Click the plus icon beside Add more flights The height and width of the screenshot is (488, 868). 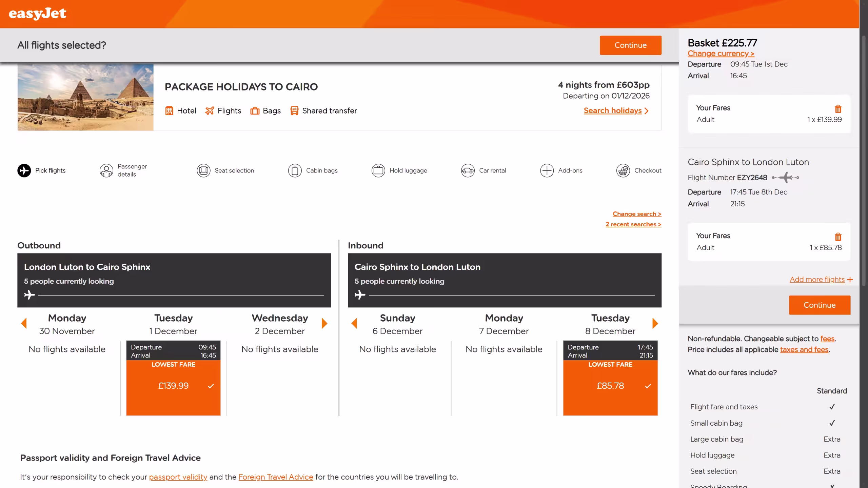coord(850,280)
